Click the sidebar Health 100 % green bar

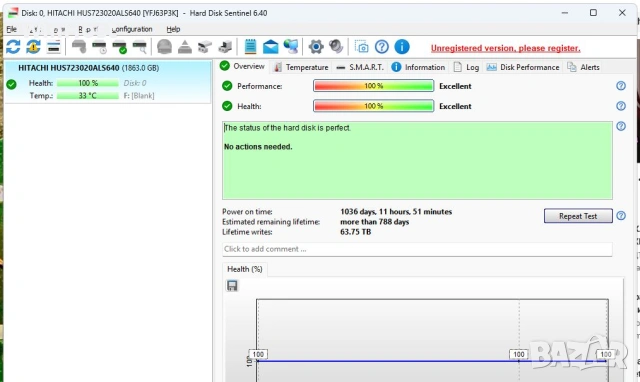tap(88, 83)
